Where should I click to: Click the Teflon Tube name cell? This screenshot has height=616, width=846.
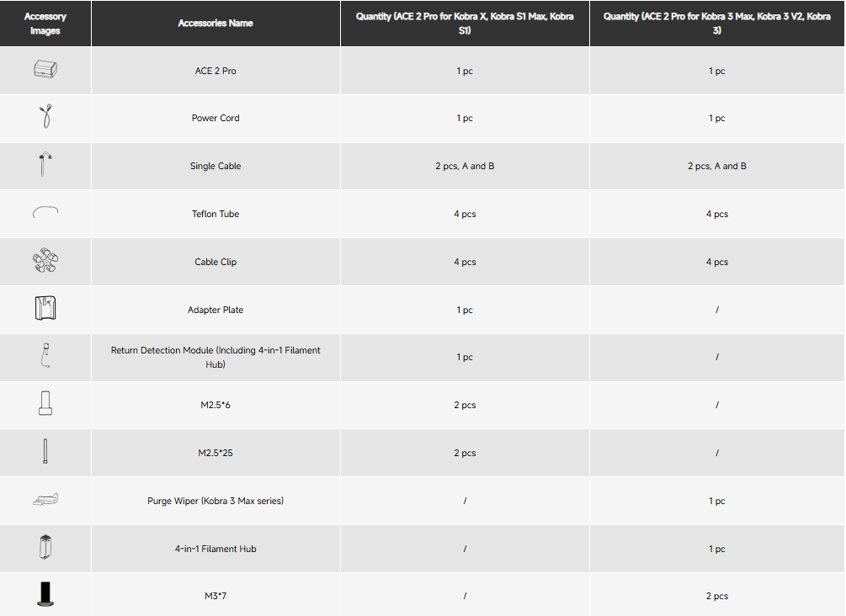coord(215,214)
